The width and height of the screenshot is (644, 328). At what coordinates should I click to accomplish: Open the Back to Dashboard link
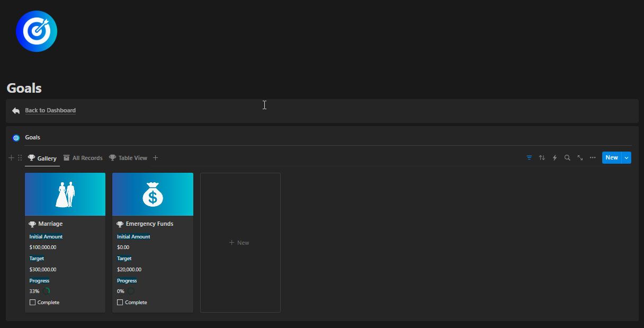(50, 110)
